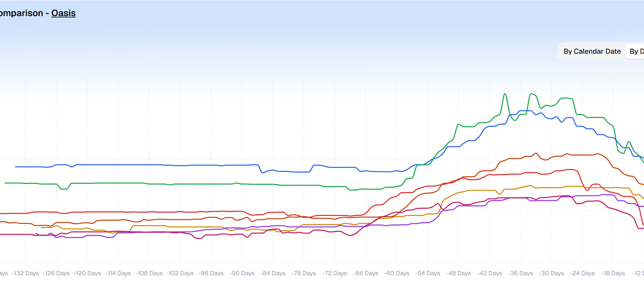Click the -18 Days axis label
The width and height of the screenshot is (644, 286).
tap(613, 273)
